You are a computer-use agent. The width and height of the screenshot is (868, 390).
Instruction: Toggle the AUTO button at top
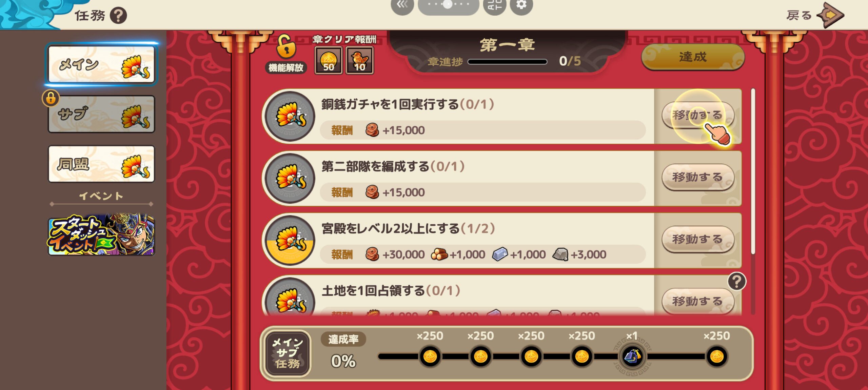tap(495, 5)
